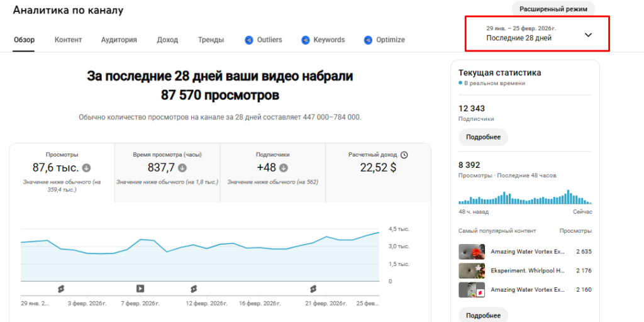Viewport: 644px width, 322px height.
Task: Click the Shorts marker near 12 февр.
Action: 194,289
